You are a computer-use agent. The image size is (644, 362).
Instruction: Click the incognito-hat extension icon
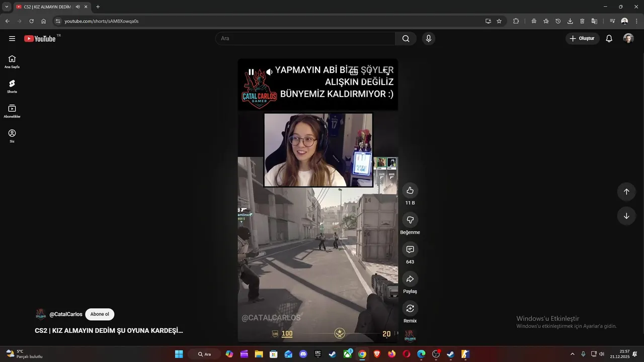point(534,21)
